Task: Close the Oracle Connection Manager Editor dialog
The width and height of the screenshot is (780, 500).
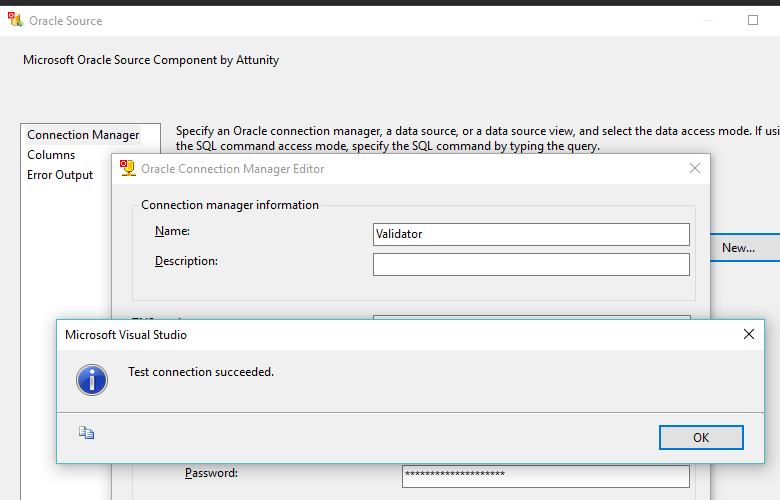Action: click(695, 169)
